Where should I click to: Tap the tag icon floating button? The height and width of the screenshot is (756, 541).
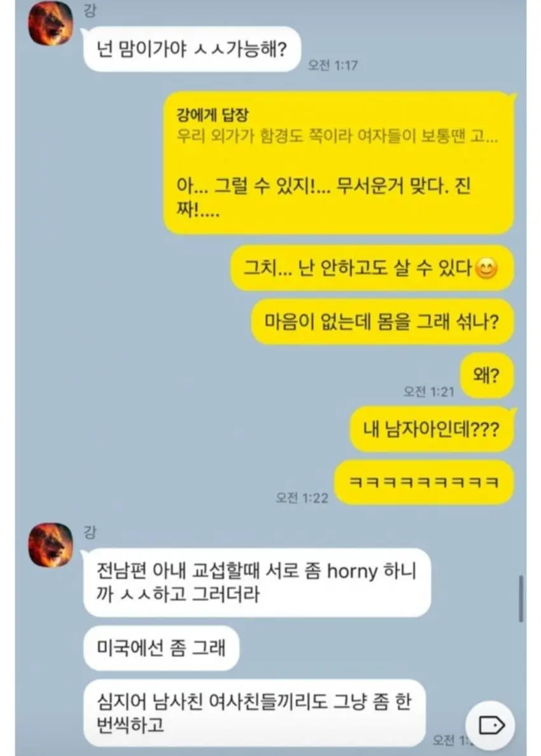point(491,725)
